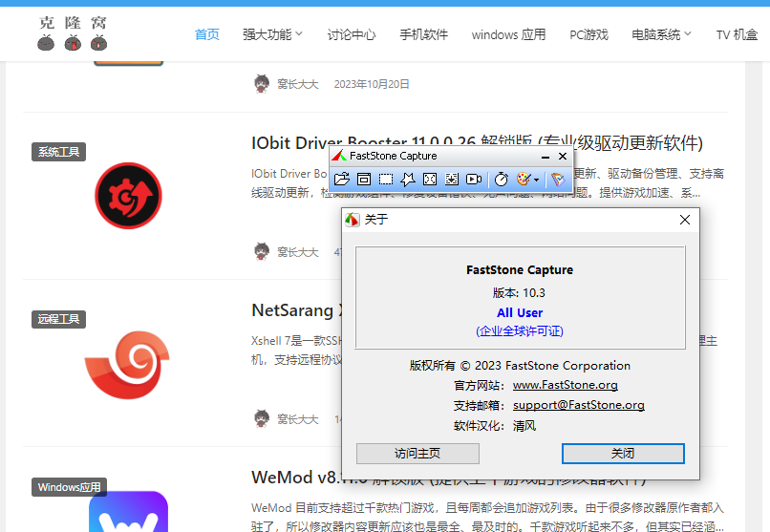Click author avatar under IObit article
Screen dimensions: 770x532
point(262,251)
